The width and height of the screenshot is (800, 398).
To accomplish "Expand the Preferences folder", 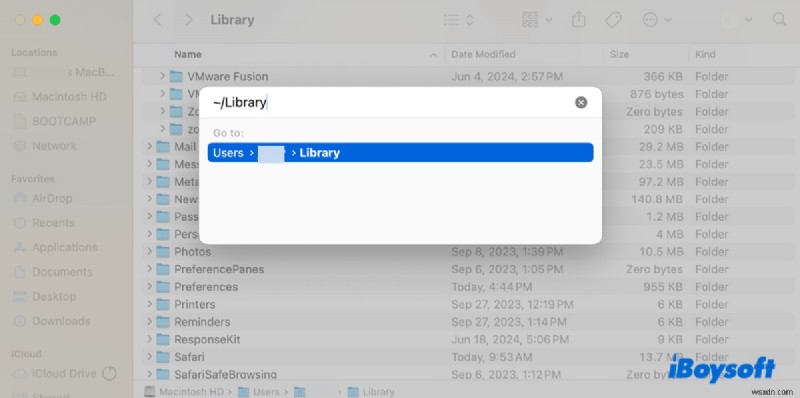I will coord(149,287).
